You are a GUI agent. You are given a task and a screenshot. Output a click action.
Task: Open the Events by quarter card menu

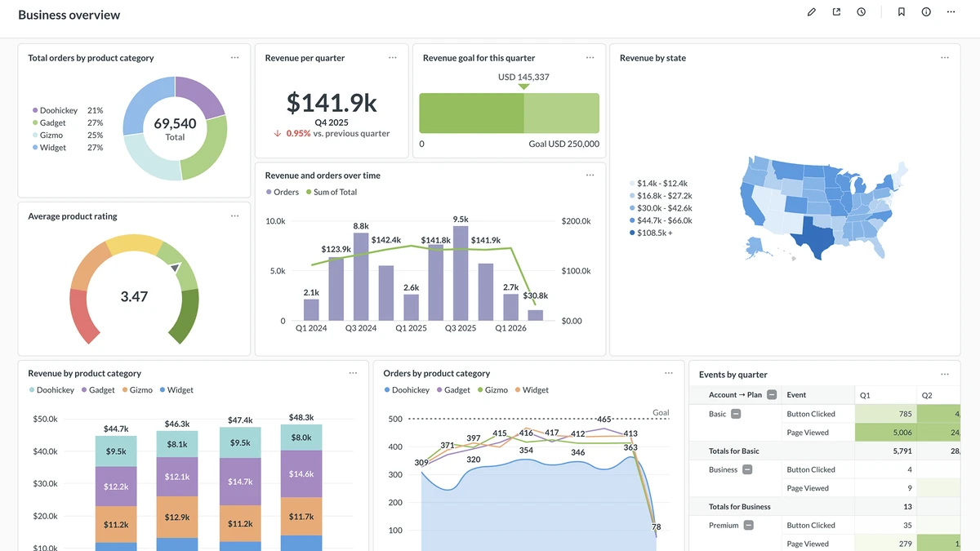945,375
